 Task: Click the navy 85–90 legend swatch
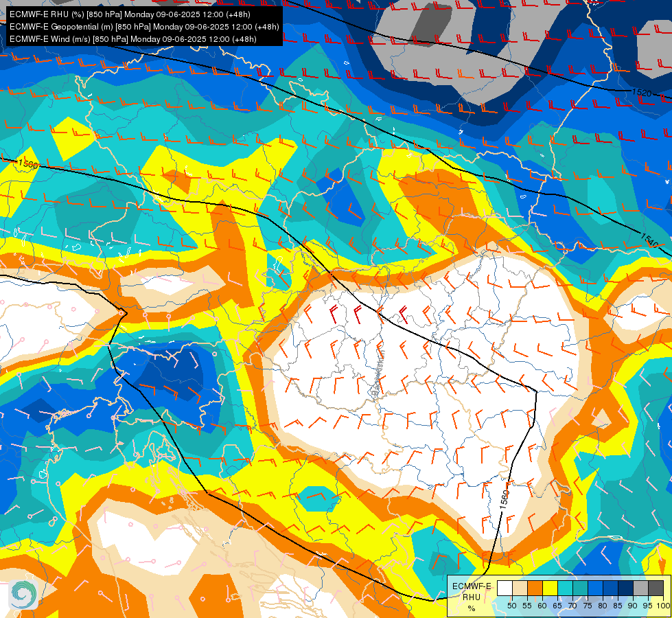coord(626,588)
